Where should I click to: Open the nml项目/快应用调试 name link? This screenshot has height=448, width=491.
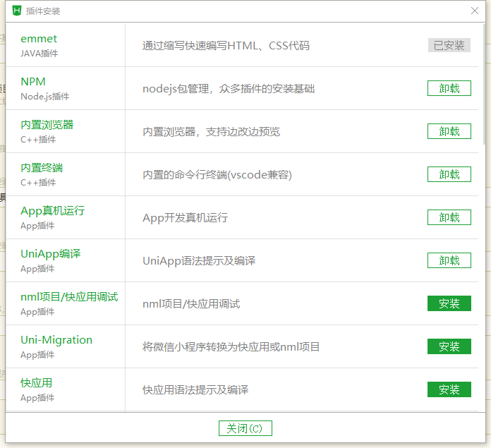(x=69, y=297)
